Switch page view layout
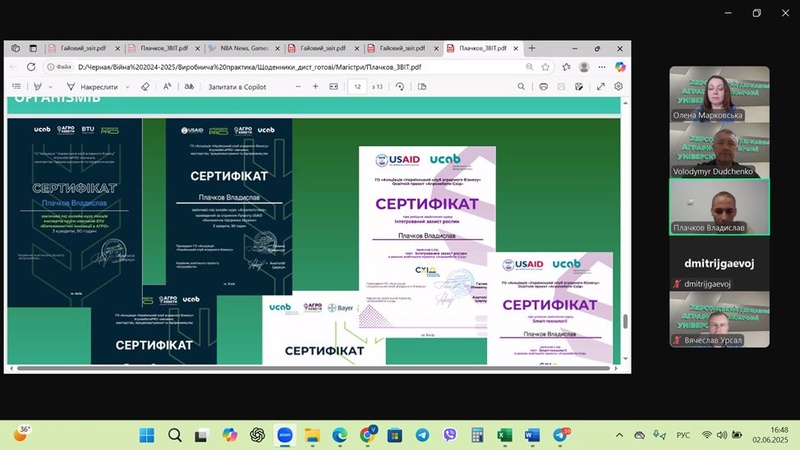This screenshot has width=800, height=450. click(422, 87)
